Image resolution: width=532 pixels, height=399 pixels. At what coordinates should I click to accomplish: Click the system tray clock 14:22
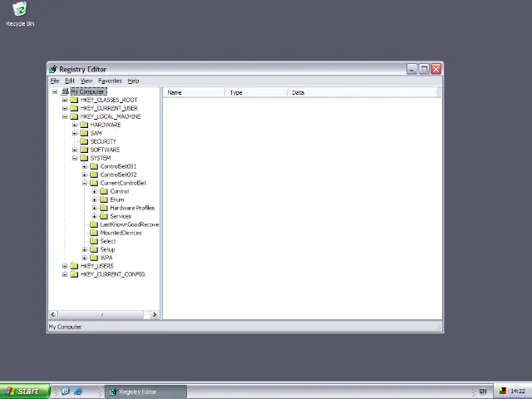518,392
